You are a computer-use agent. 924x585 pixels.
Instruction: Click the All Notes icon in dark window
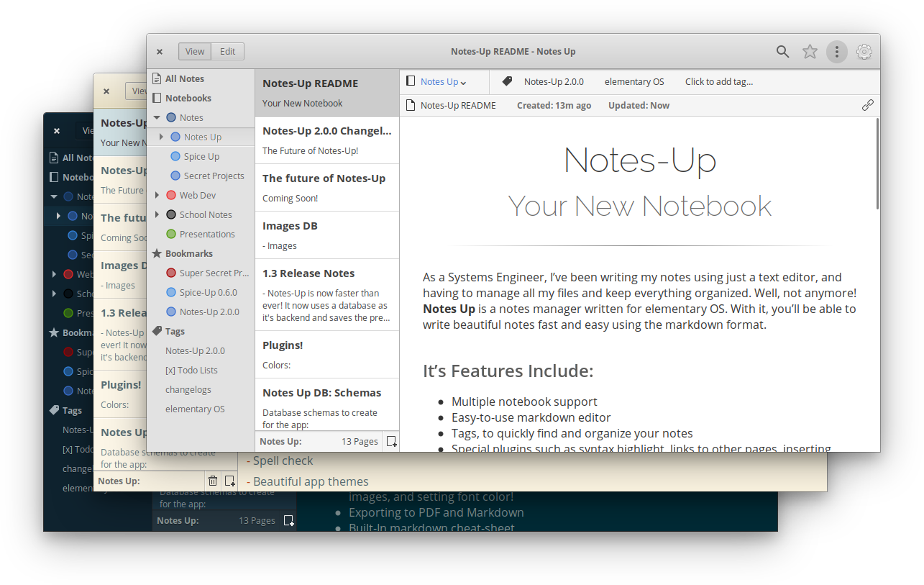(53, 158)
